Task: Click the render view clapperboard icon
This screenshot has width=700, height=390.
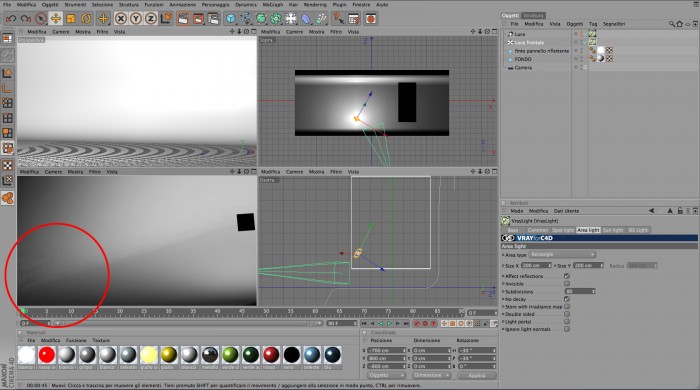Action: tap(183, 19)
